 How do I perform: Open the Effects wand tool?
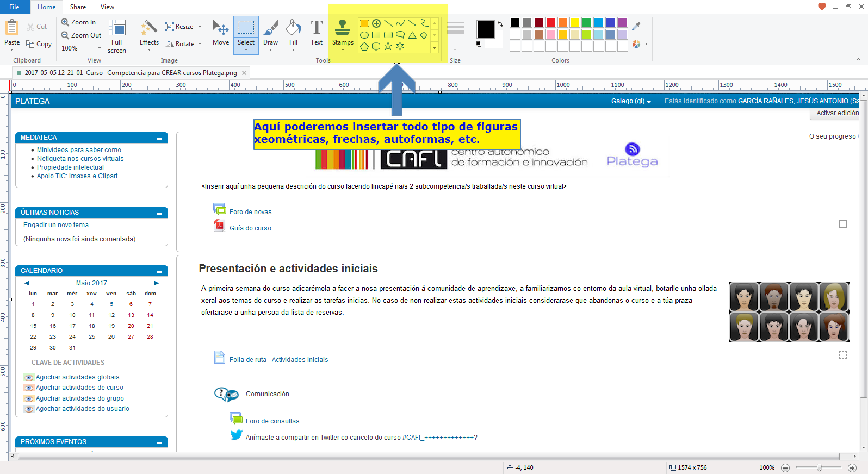(x=149, y=34)
